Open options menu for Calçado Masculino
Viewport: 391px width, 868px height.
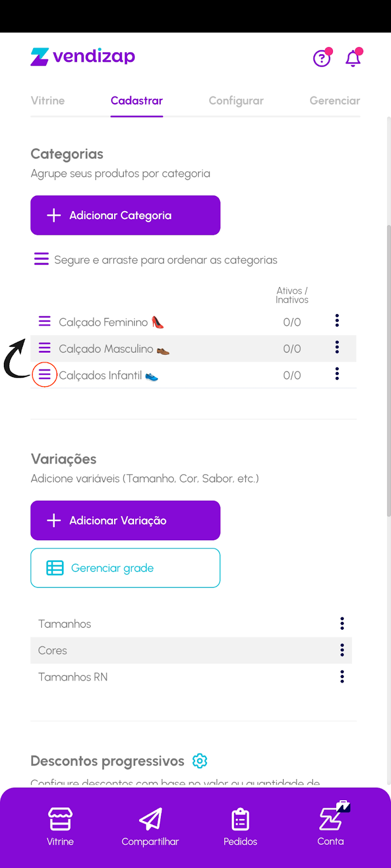pos(337,347)
